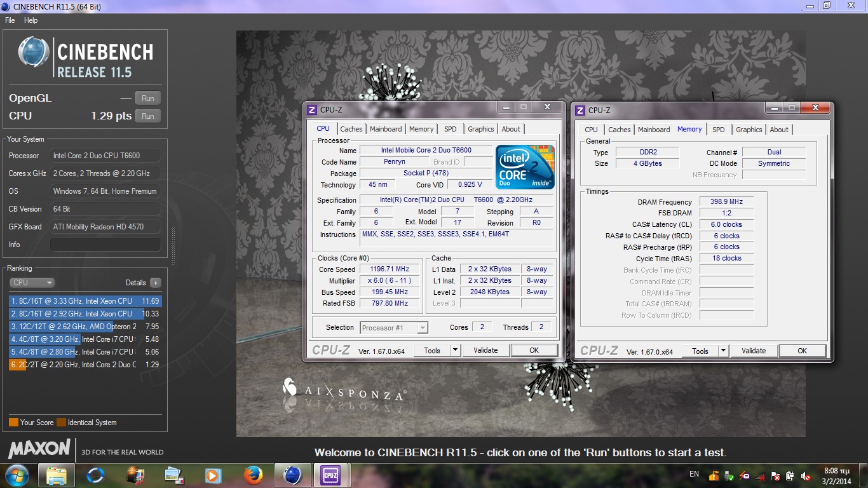The height and width of the screenshot is (488, 868).
Task: Run the OpenGL benchmark
Action: tap(147, 98)
